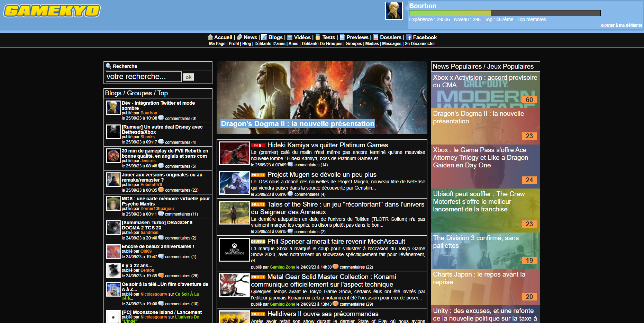Screen dimensions: 644x323
Task: Open Ubisoft The Crew Motorfest popular news
Action: [x=486, y=210]
